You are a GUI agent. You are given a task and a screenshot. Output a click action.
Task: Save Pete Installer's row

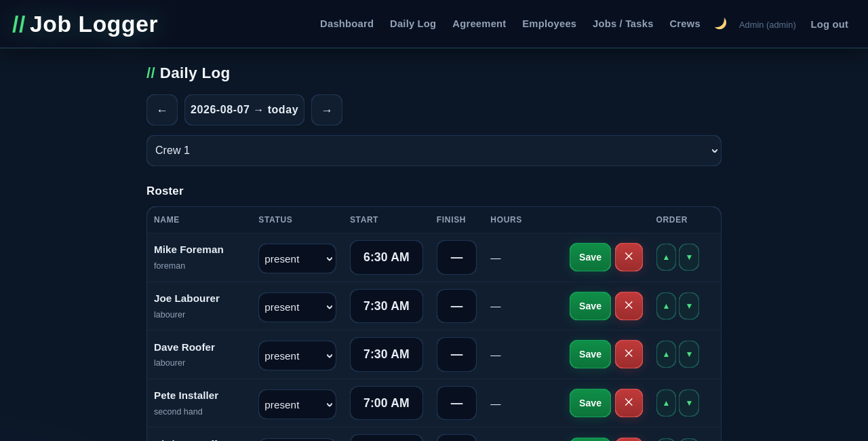[x=590, y=403]
